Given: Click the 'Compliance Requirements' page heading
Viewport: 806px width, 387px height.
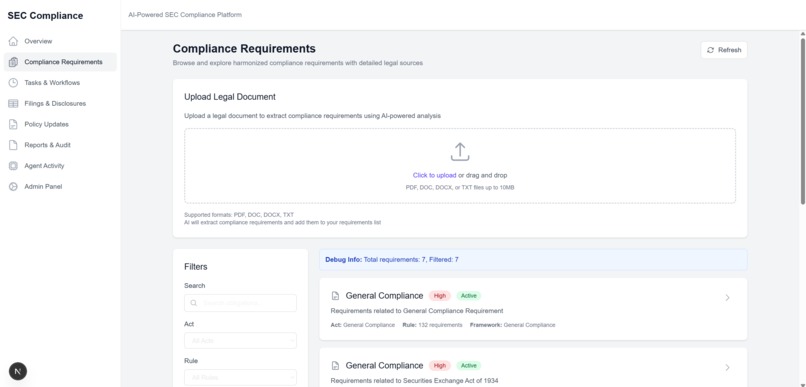Looking at the screenshot, I should tap(244, 49).
